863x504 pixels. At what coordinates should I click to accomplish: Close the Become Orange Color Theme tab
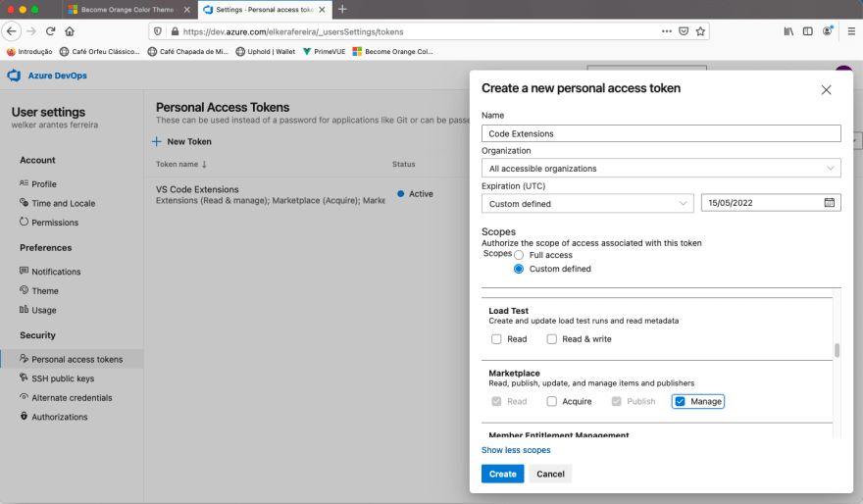[186, 10]
